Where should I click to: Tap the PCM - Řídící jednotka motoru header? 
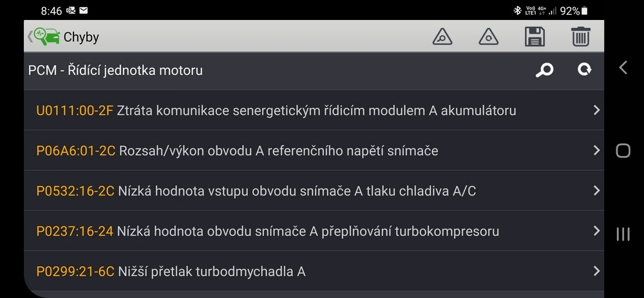(x=116, y=70)
